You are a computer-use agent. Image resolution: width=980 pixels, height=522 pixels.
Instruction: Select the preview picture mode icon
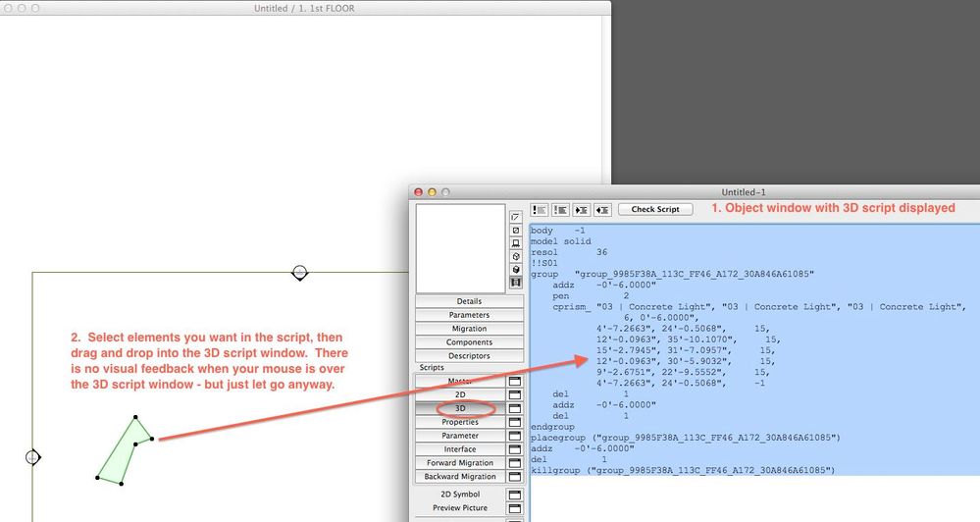coord(516,283)
